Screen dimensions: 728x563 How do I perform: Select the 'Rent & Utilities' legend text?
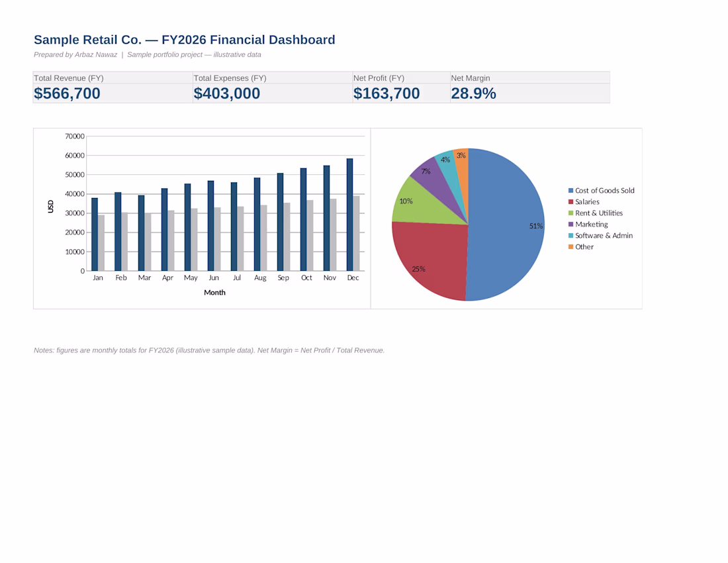tap(599, 213)
